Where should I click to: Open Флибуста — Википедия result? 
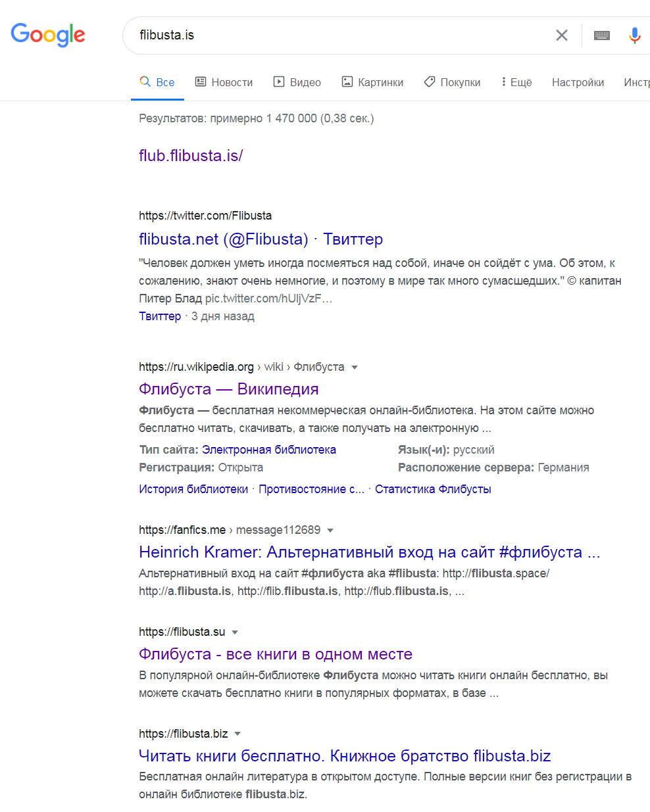click(229, 389)
